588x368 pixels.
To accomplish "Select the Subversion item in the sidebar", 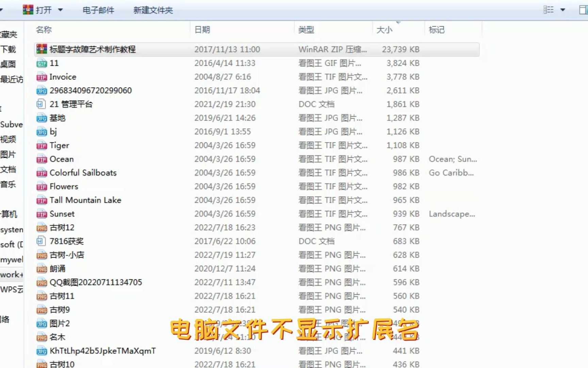I will (x=12, y=124).
